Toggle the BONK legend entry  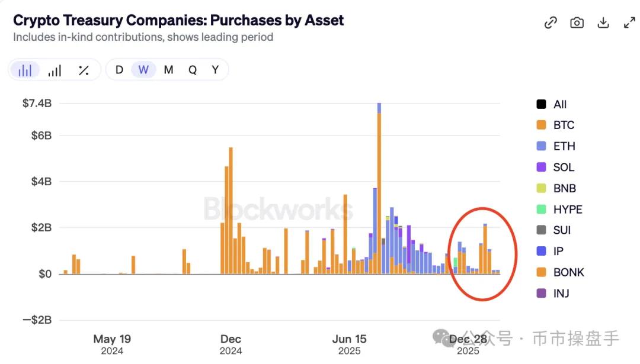click(x=568, y=272)
